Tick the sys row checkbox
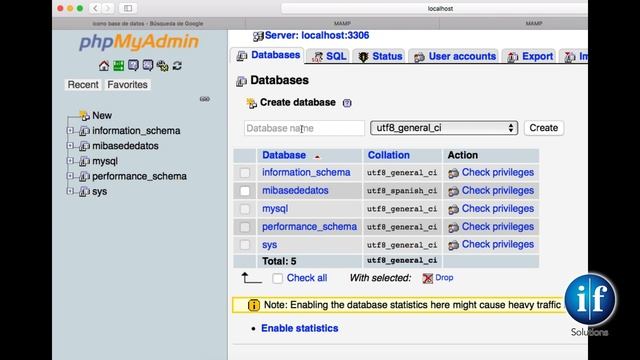This screenshot has height=360, width=640. pyautogui.click(x=245, y=245)
